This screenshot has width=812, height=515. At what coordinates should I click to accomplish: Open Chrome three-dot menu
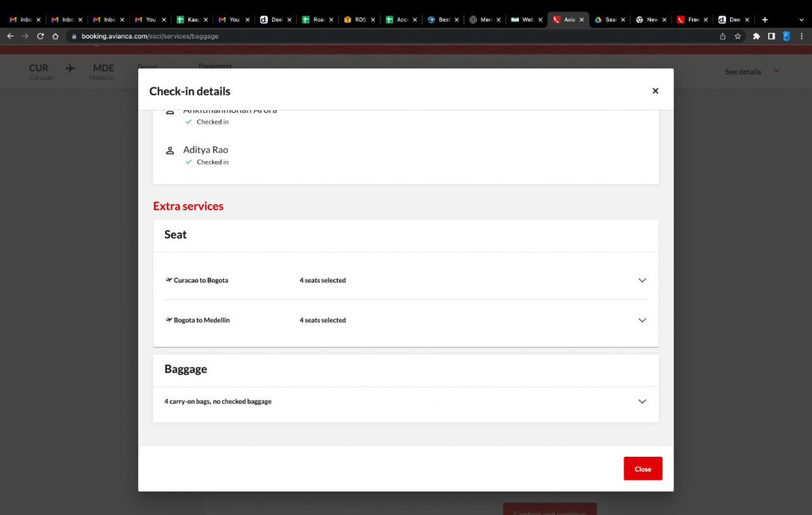pyautogui.click(x=801, y=36)
